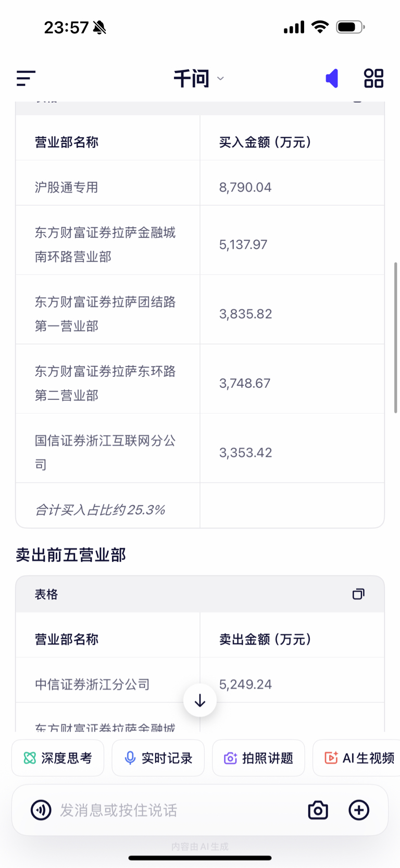Screen dimensions: 400x868
Task: Tap the voice input waveform icon
Action: click(41, 810)
